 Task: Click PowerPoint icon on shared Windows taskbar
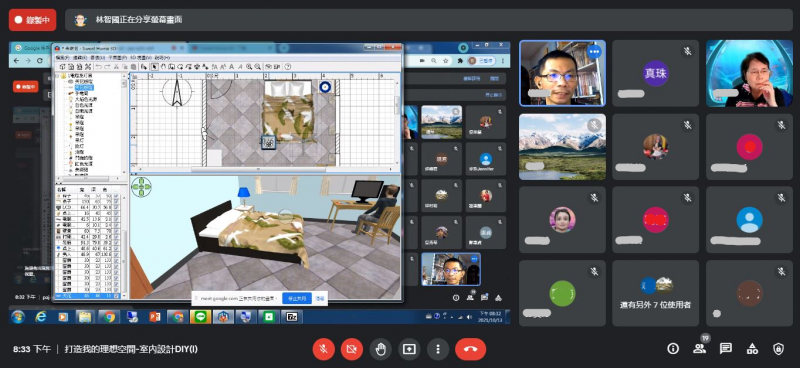(155, 317)
